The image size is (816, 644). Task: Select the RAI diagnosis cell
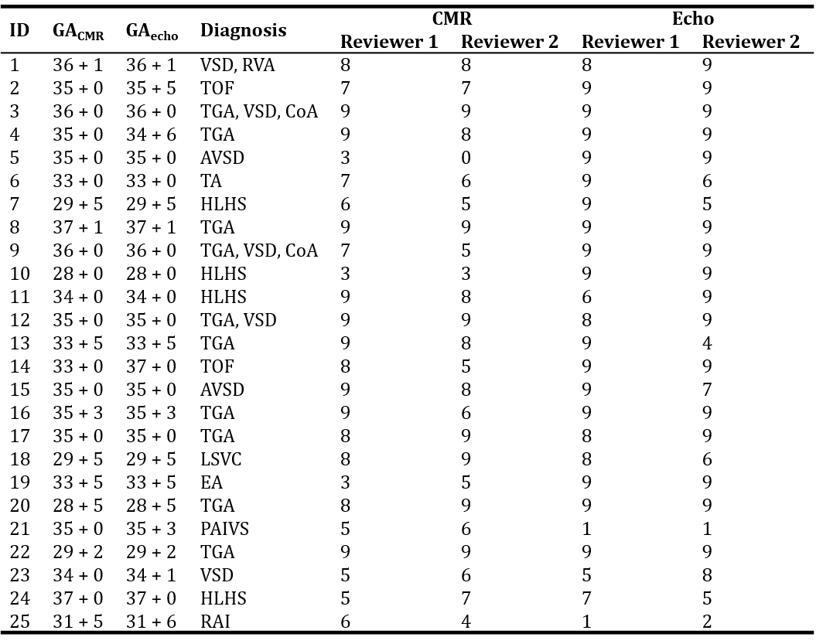pos(215,622)
